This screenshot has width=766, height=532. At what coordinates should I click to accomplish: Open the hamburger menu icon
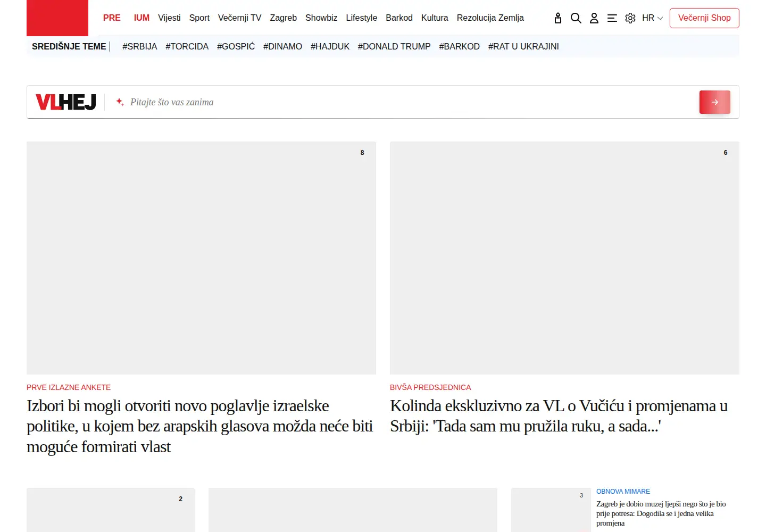click(612, 18)
